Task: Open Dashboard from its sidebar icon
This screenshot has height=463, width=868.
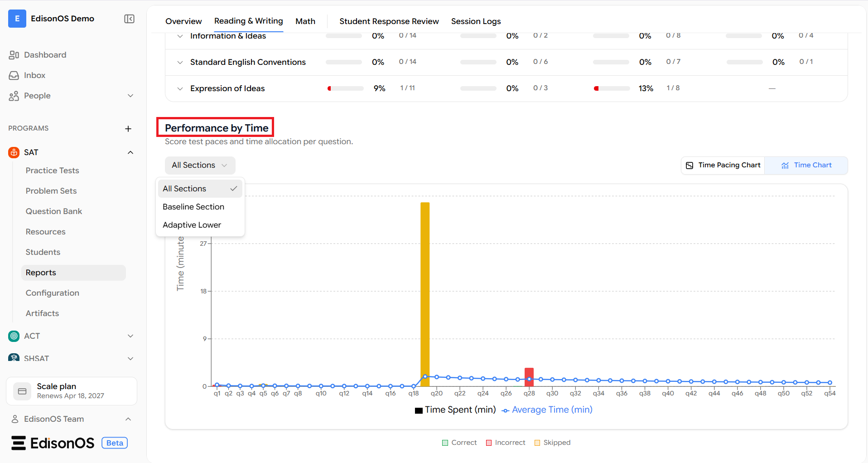Action: [14, 55]
